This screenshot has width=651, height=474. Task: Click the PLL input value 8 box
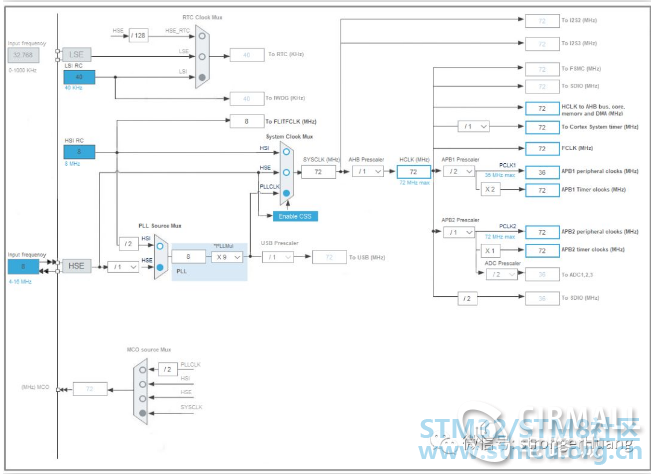(x=188, y=257)
